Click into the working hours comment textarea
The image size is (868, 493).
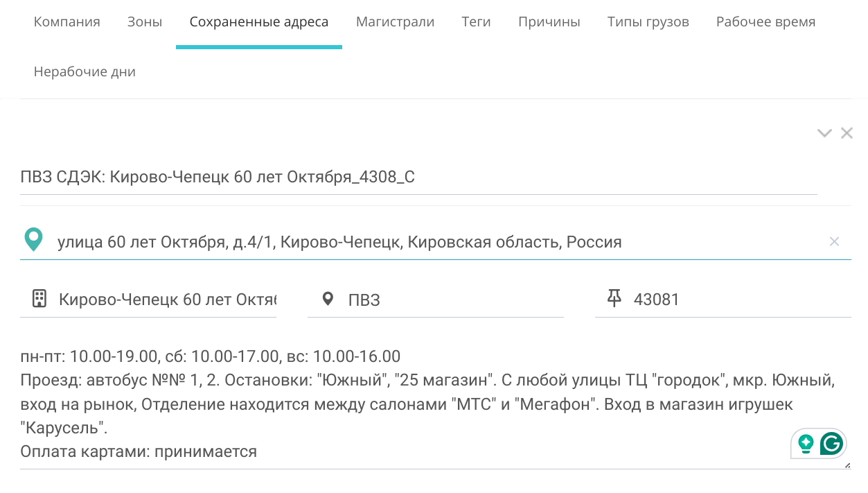click(x=435, y=404)
